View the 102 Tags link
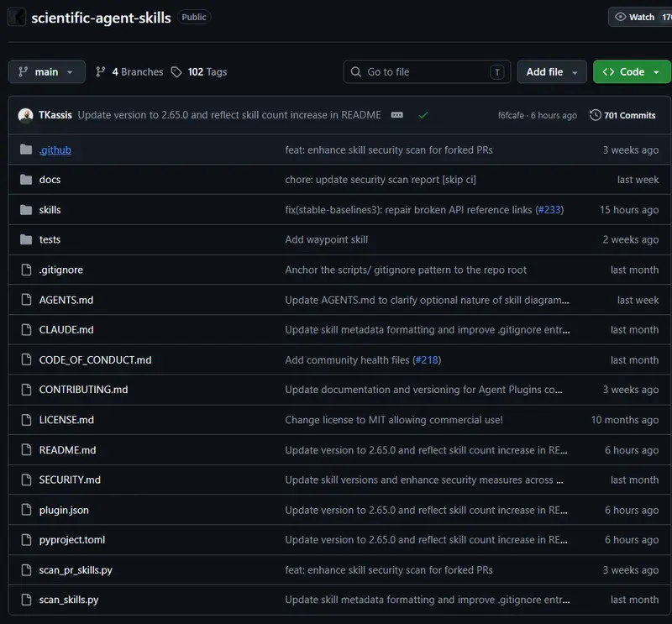Viewport: 672px width, 624px height. (x=199, y=71)
